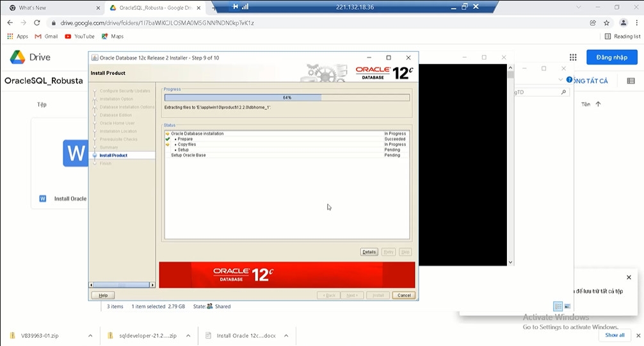Click the TẢI XUỐNG TẤT CẢ download-all link
This screenshot has height=346, width=644.
coord(590,81)
